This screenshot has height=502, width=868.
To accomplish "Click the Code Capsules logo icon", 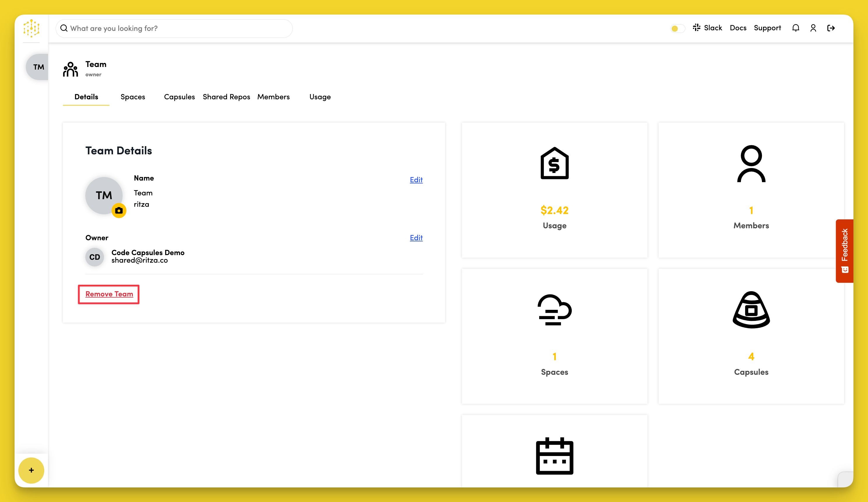I will 31,28.
